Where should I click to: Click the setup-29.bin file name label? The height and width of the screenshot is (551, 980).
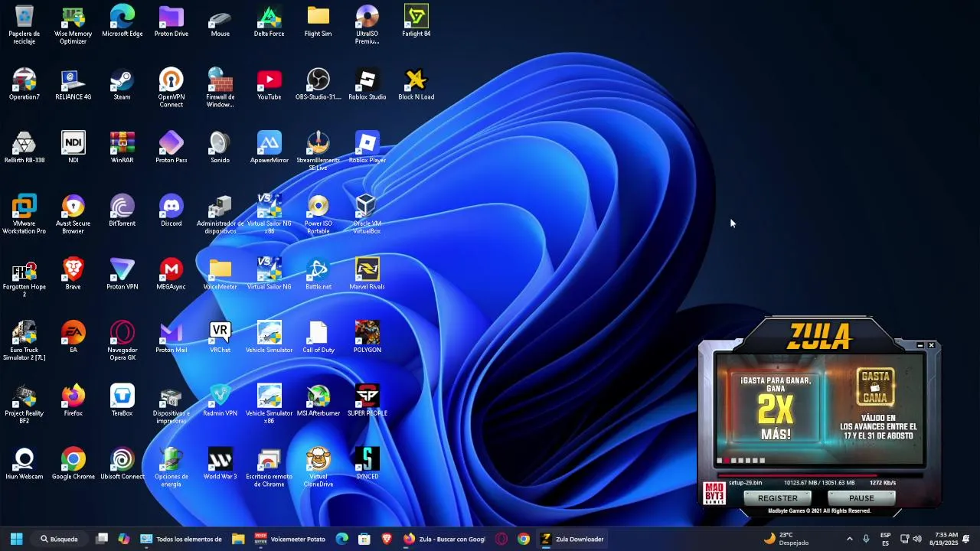[745, 483]
